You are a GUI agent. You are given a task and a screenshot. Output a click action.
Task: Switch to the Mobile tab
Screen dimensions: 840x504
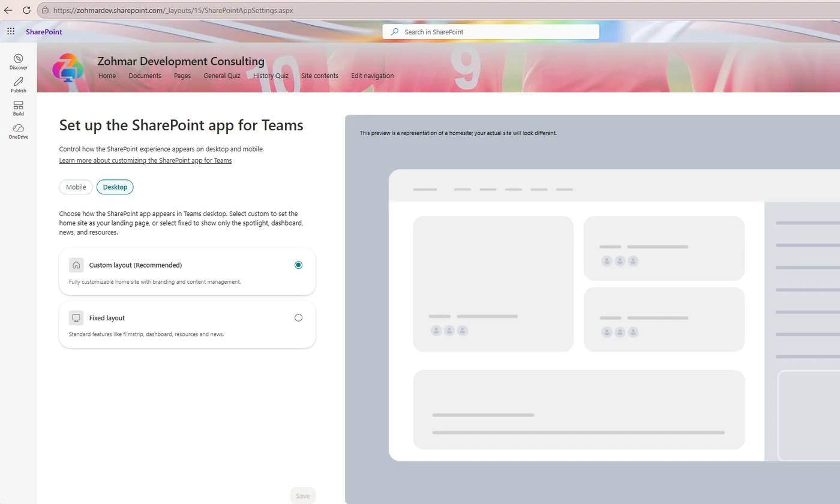coord(76,187)
